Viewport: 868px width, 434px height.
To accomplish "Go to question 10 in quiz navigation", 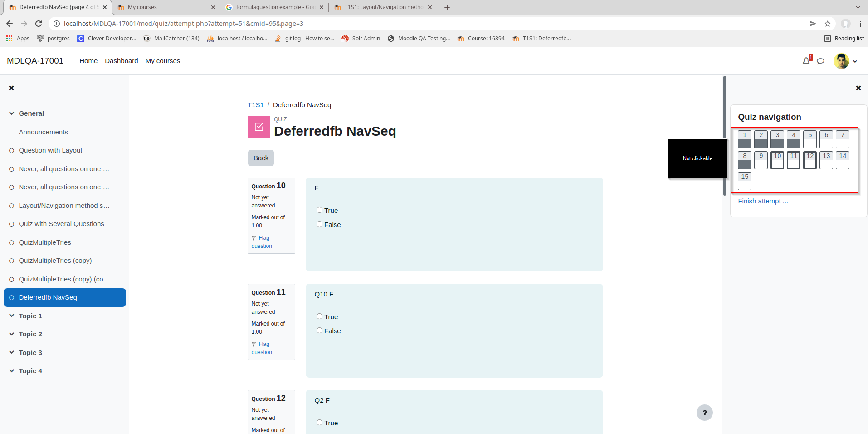I will coord(777,160).
